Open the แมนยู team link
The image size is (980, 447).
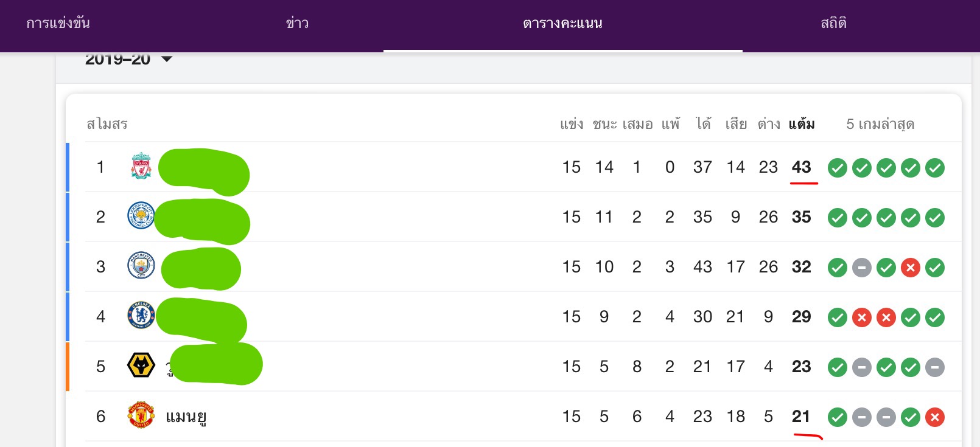coord(186,417)
